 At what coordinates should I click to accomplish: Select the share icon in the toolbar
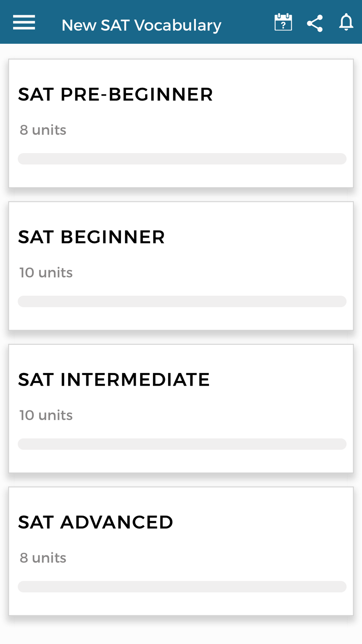(314, 22)
